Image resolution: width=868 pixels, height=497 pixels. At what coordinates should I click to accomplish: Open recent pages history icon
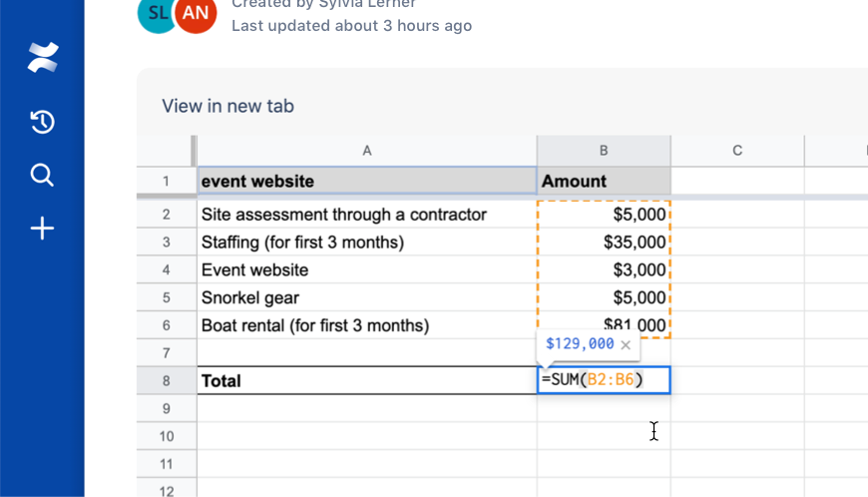tap(43, 122)
